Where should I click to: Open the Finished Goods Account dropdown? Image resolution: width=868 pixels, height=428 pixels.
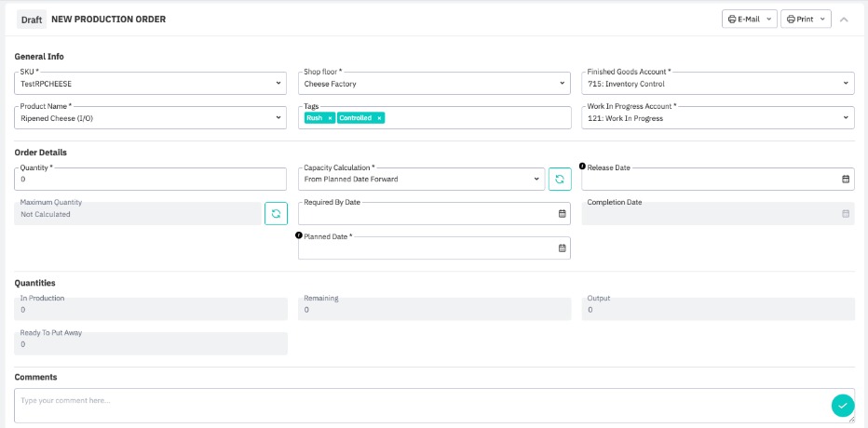coord(717,84)
